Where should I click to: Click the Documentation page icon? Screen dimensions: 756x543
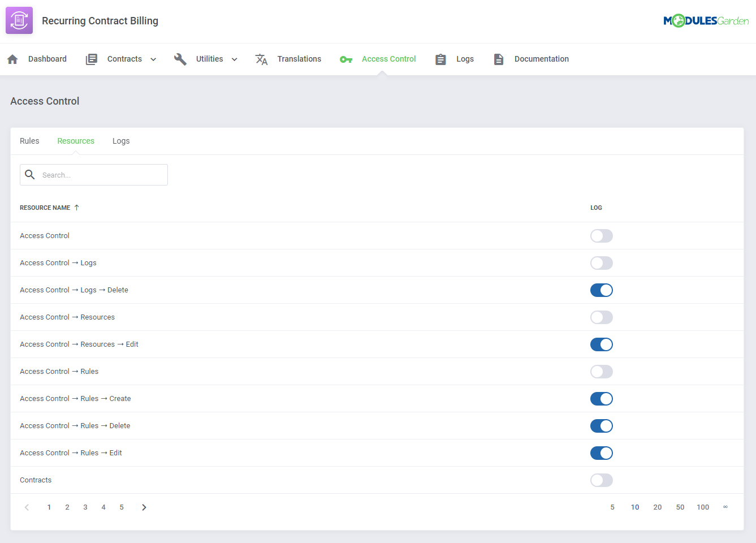coord(498,58)
